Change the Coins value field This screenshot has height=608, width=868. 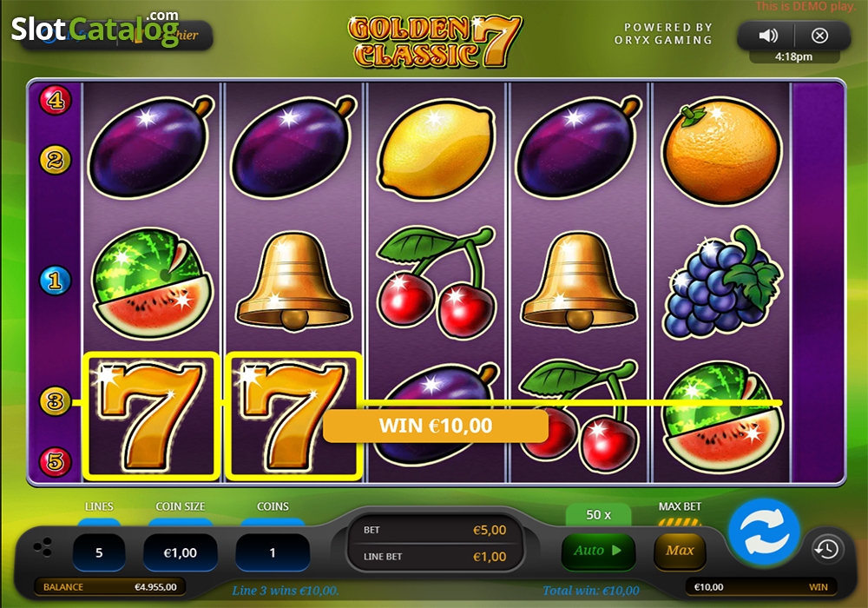(273, 552)
